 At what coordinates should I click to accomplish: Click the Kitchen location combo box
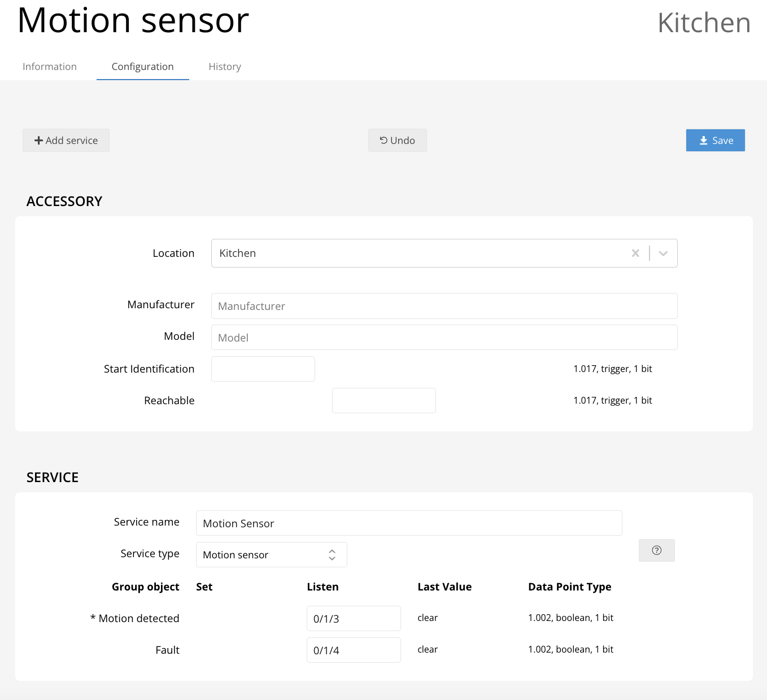(418, 253)
